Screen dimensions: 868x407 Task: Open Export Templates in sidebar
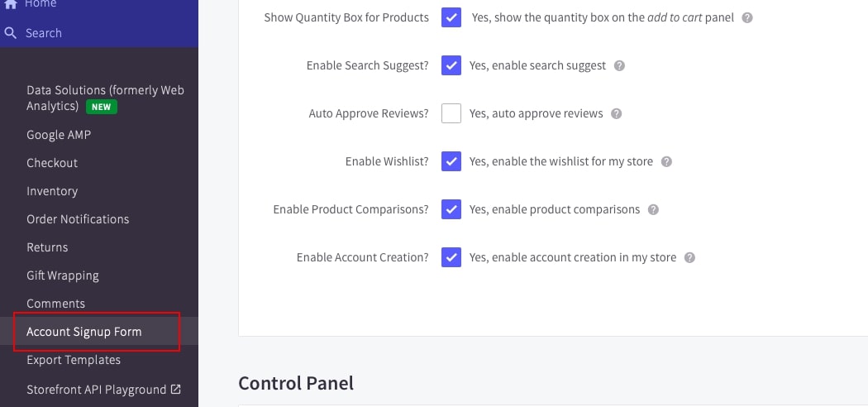coord(74,360)
